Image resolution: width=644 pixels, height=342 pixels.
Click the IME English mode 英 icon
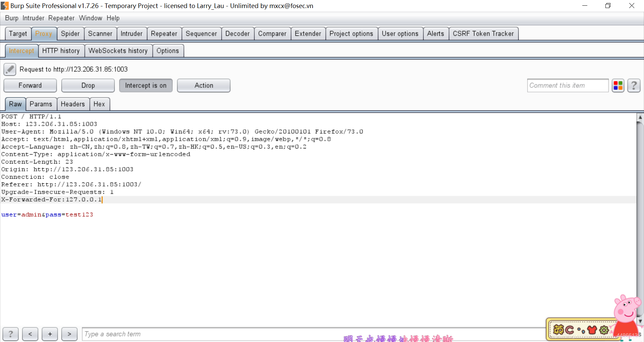[x=558, y=330]
